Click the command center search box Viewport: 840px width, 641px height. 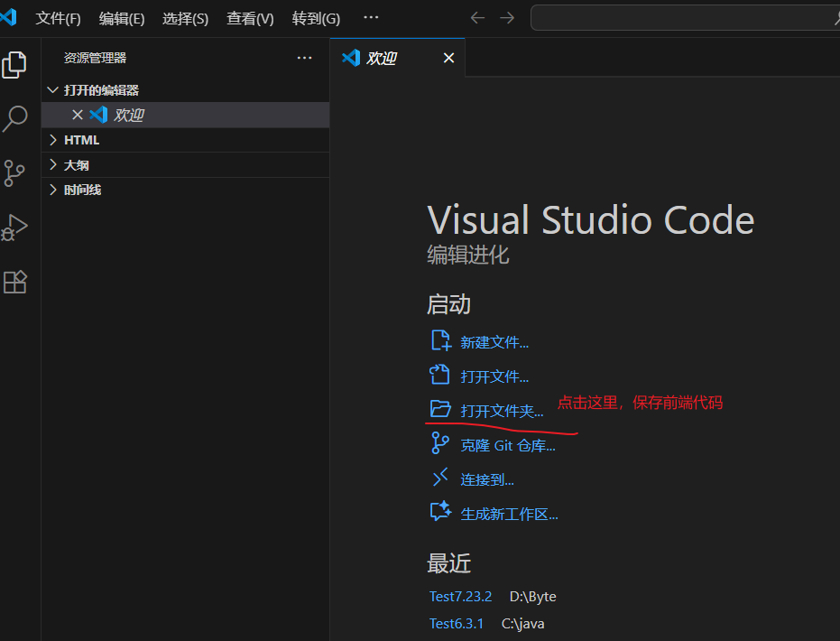click(685, 18)
